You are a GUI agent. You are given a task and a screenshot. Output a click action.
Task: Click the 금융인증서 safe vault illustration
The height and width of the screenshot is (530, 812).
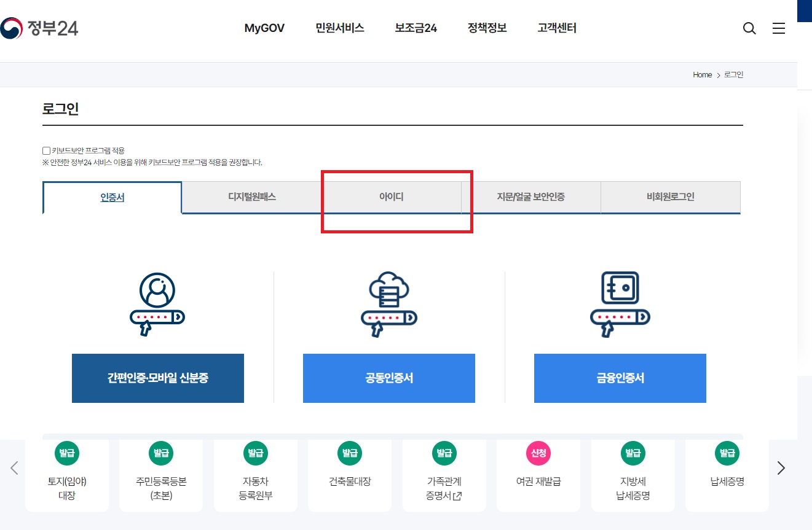tap(620, 305)
